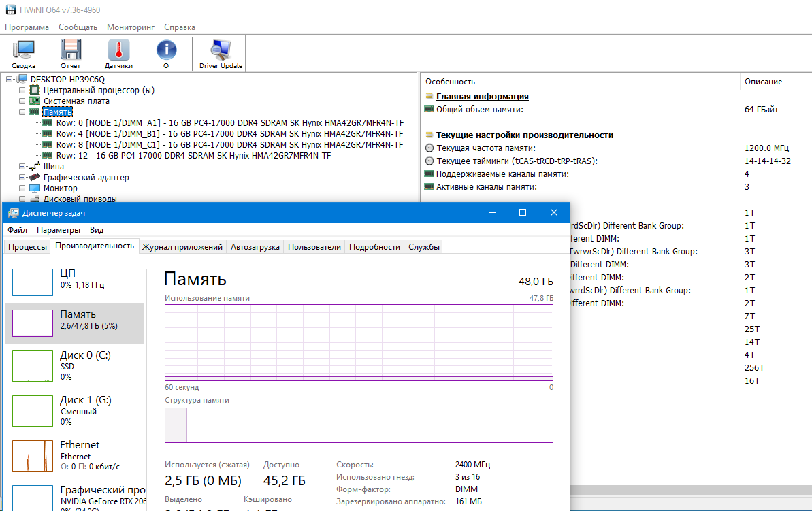This screenshot has height=511, width=812.
Task: Click the RAM icon of Row: 8 DIMM_C1
Action: [47, 144]
